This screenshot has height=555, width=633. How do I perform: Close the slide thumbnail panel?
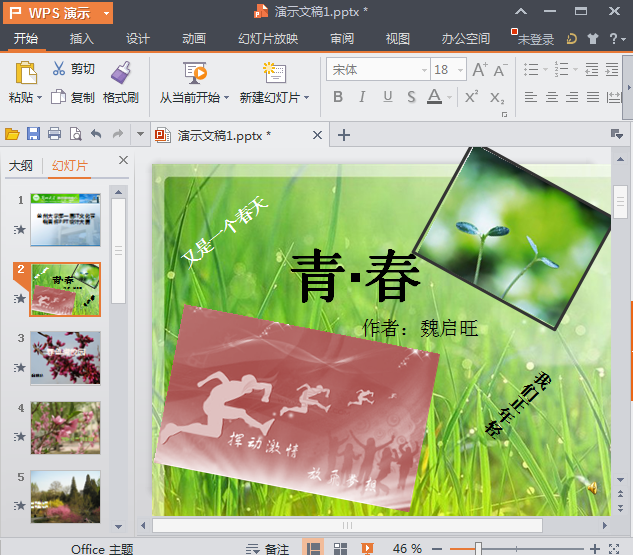click(x=123, y=160)
